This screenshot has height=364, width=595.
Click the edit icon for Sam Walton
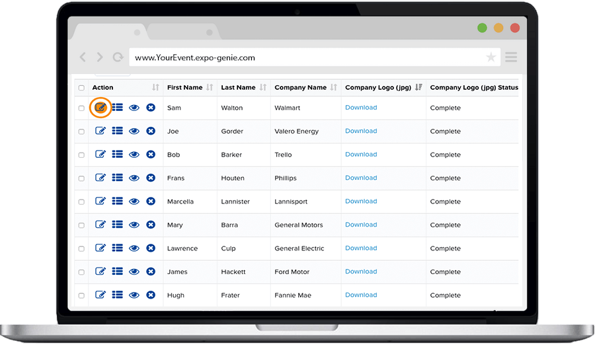[100, 107]
